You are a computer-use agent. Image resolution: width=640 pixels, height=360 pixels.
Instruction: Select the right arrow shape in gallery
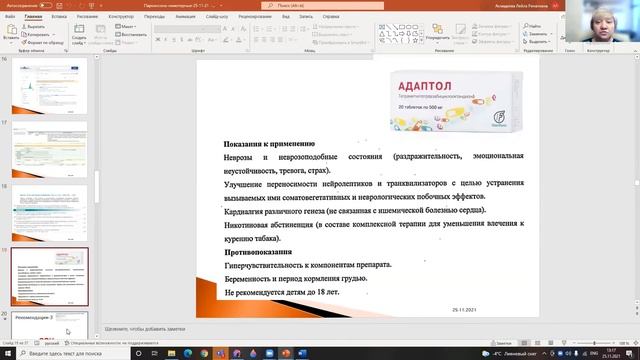click(402, 33)
